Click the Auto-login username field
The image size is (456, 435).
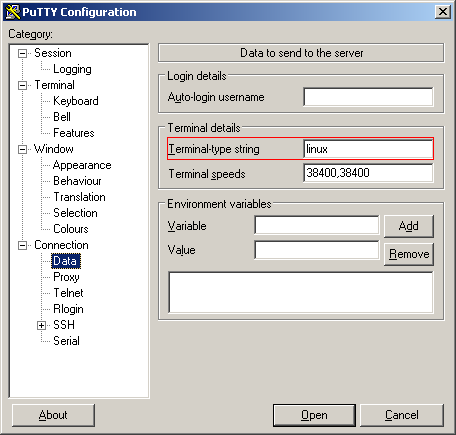pyautogui.click(x=368, y=97)
